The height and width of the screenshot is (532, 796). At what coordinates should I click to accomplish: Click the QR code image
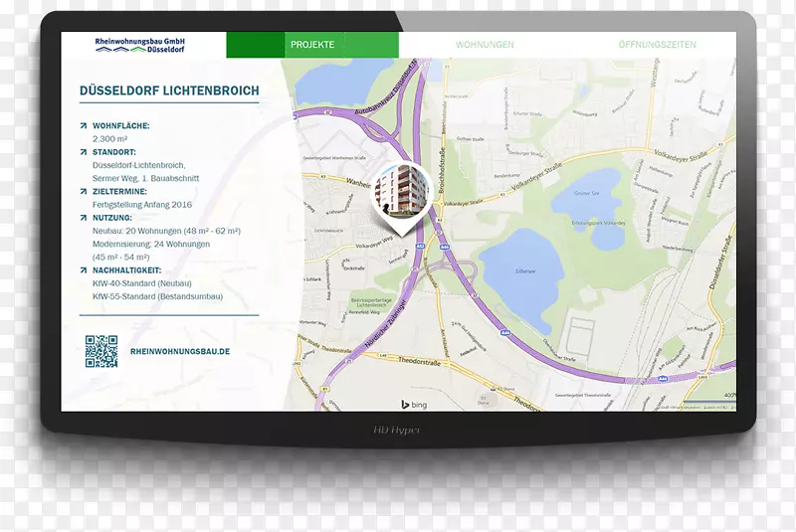[100, 351]
